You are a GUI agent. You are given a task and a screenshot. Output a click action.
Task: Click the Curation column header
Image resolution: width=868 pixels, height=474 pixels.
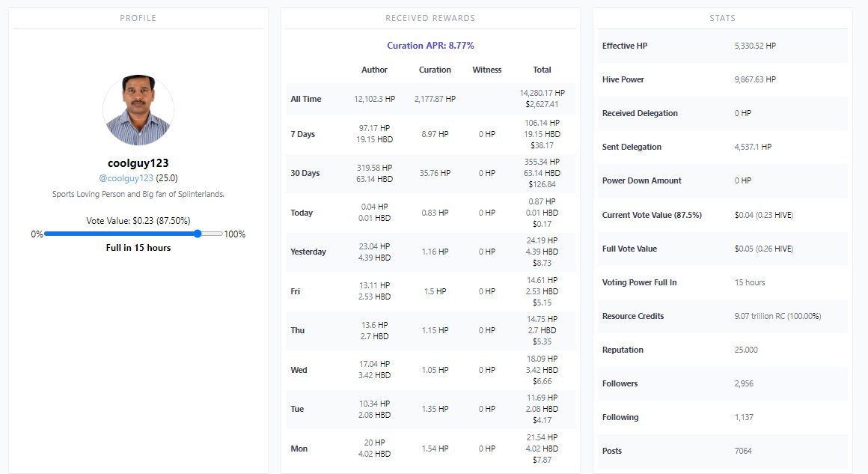[435, 70]
